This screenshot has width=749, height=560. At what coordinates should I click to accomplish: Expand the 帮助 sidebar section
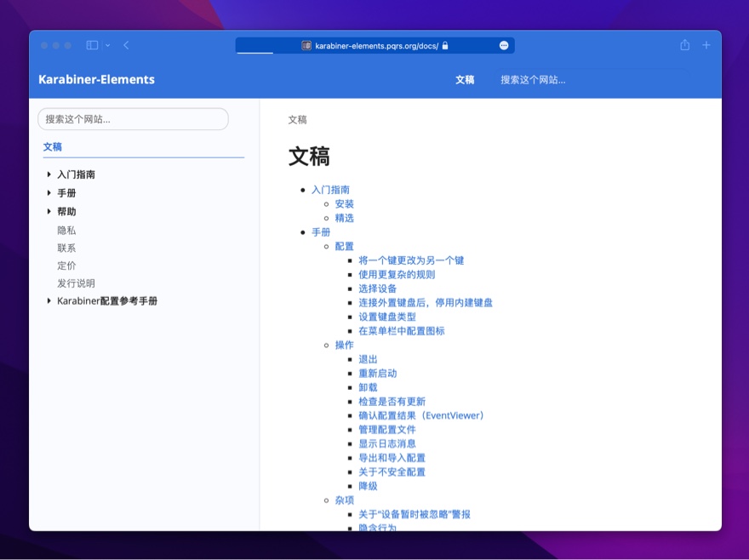click(50, 211)
